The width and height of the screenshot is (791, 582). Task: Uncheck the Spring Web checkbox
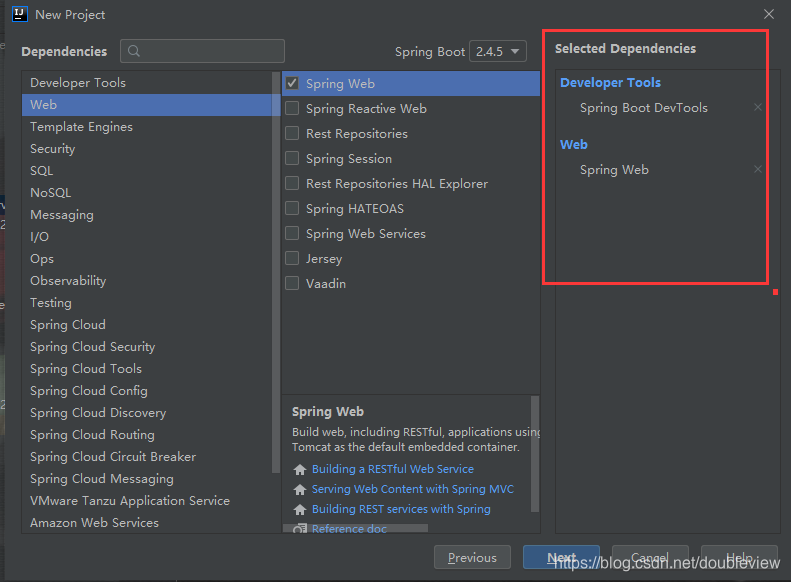[x=292, y=83]
